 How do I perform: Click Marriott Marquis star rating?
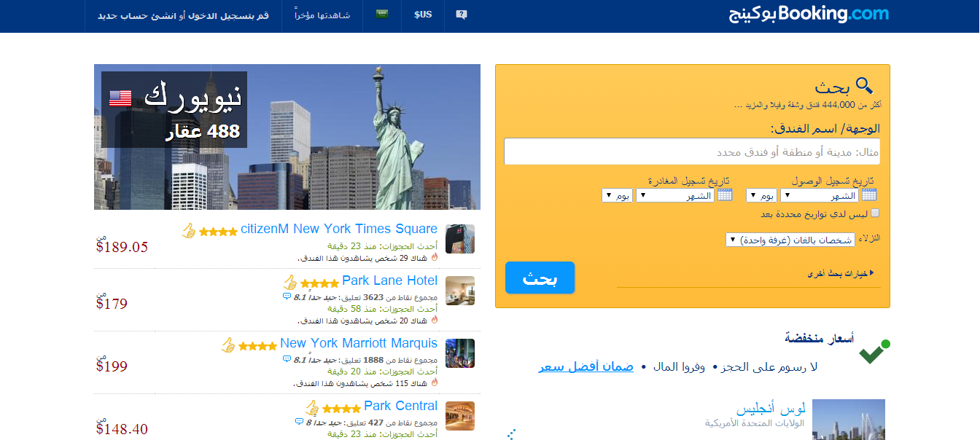tap(257, 346)
